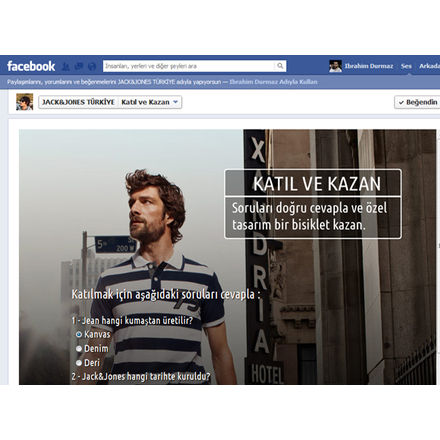The image size is (440, 440).
Task: Click 'Katılmak için aşağıdaki soruları cevapla' text
Action: point(163,294)
